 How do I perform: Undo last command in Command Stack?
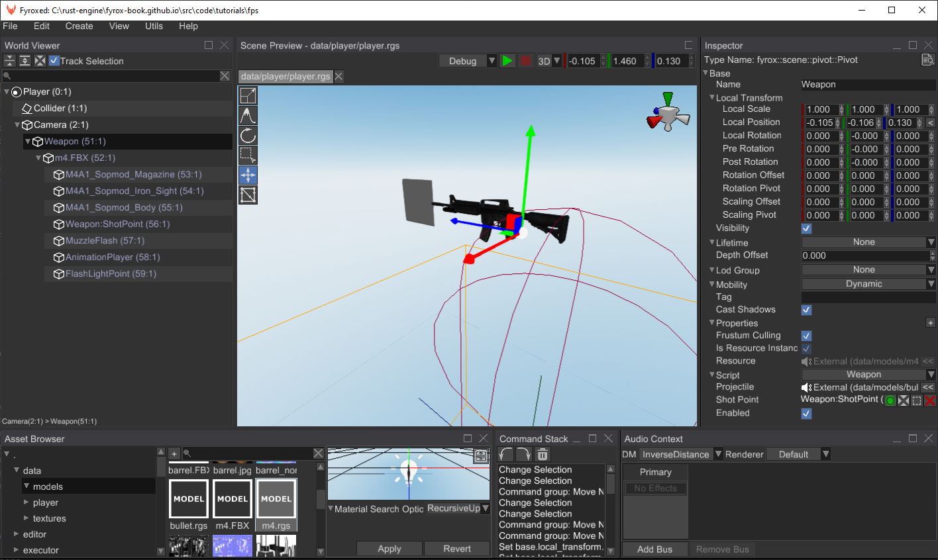[x=506, y=454]
